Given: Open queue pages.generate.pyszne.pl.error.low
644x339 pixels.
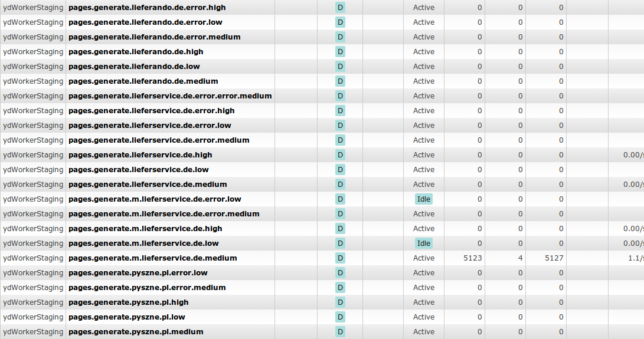Looking at the screenshot, I should 138,273.
